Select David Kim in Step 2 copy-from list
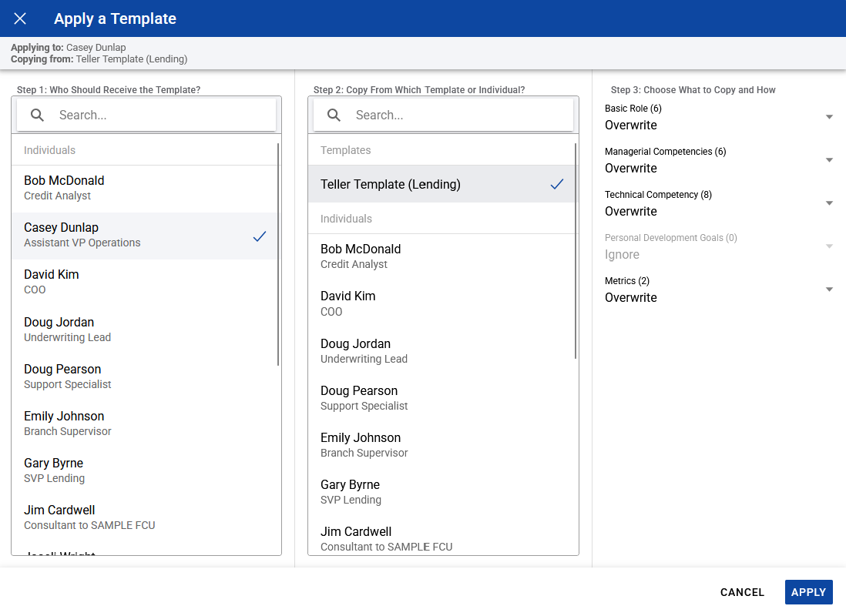This screenshot has width=846, height=616. point(441,303)
